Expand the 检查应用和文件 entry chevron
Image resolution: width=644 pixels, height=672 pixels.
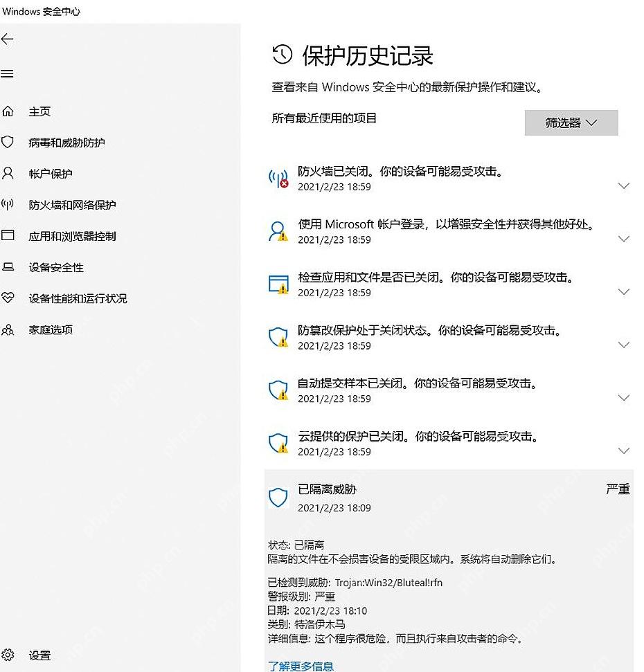(x=624, y=292)
